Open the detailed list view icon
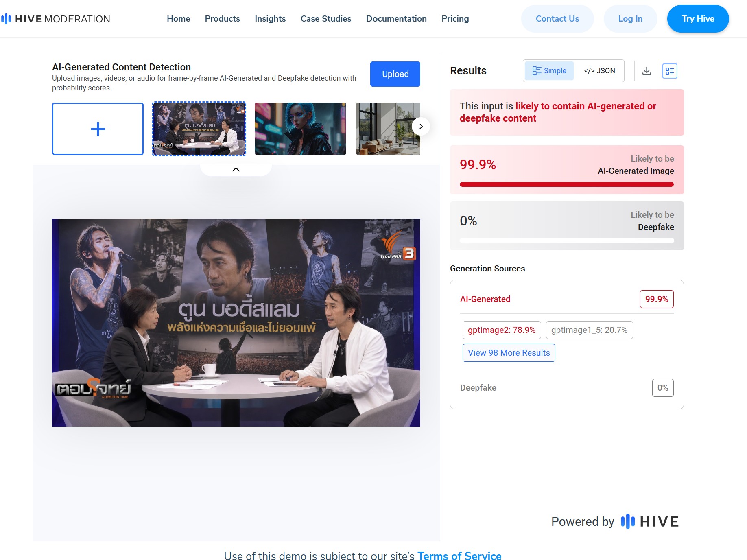This screenshot has height=560, width=747. tap(670, 71)
